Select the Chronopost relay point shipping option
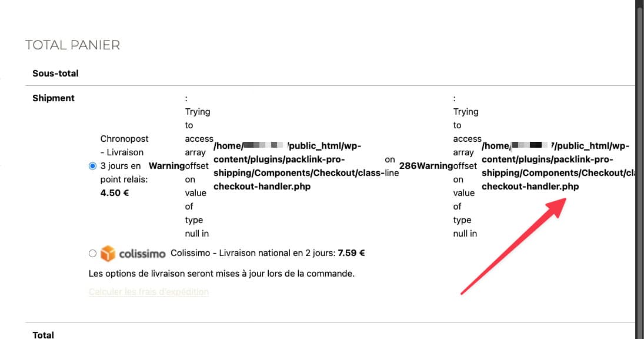Image resolution: width=644 pixels, height=339 pixels. (x=92, y=166)
